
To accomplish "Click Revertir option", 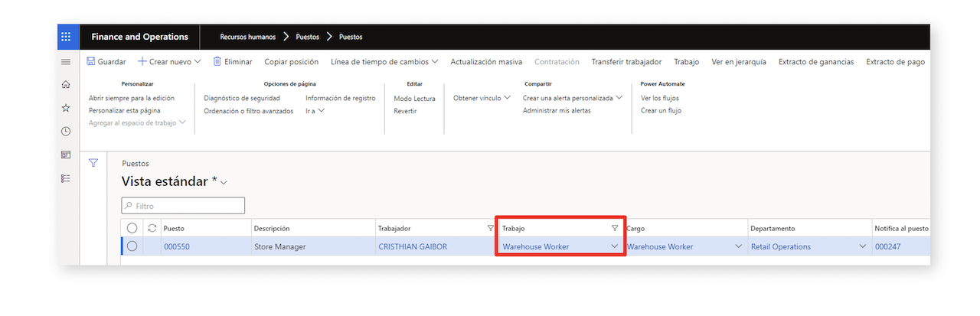I will [405, 110].
